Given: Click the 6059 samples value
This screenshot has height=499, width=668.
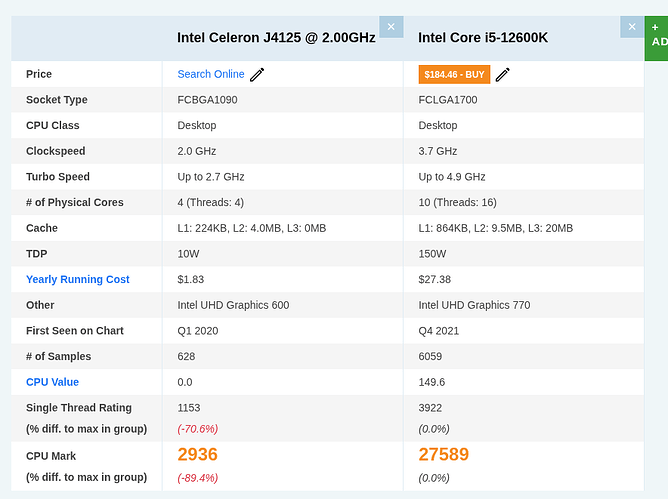Looking at the screenshot, I should point(430,357).
